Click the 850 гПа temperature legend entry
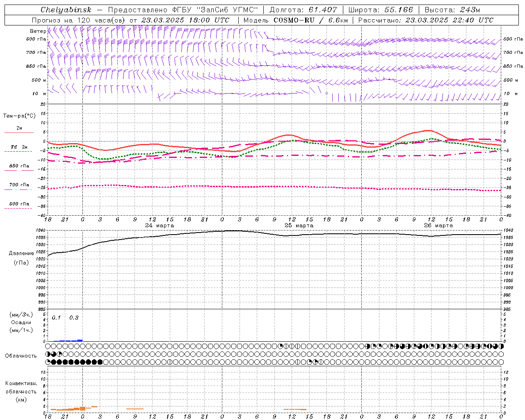This screenshot has height=420, width=525. pyautogui.click(x=19, y=166)
